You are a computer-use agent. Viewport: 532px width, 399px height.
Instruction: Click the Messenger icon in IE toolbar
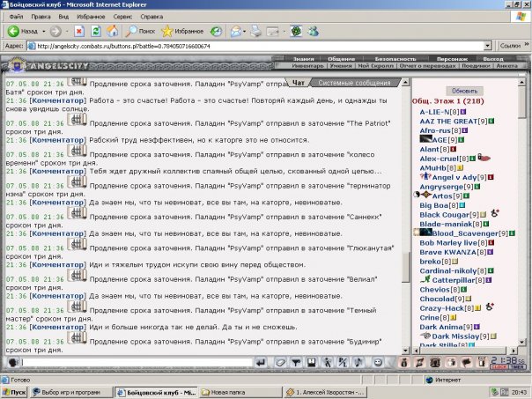pos(313,32)
